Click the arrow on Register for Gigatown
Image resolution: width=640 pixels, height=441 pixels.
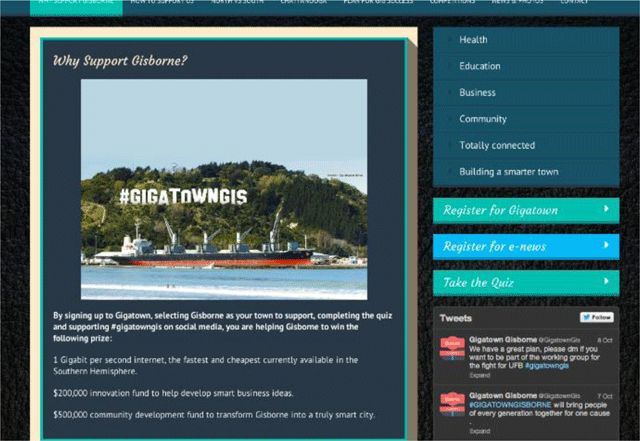(x=606, y=210)
